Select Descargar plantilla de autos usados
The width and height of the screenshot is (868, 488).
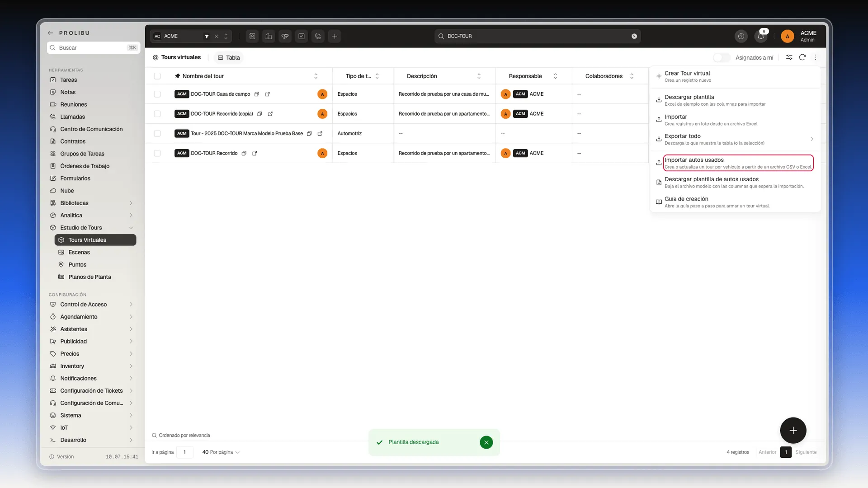[x=735, y=183]
